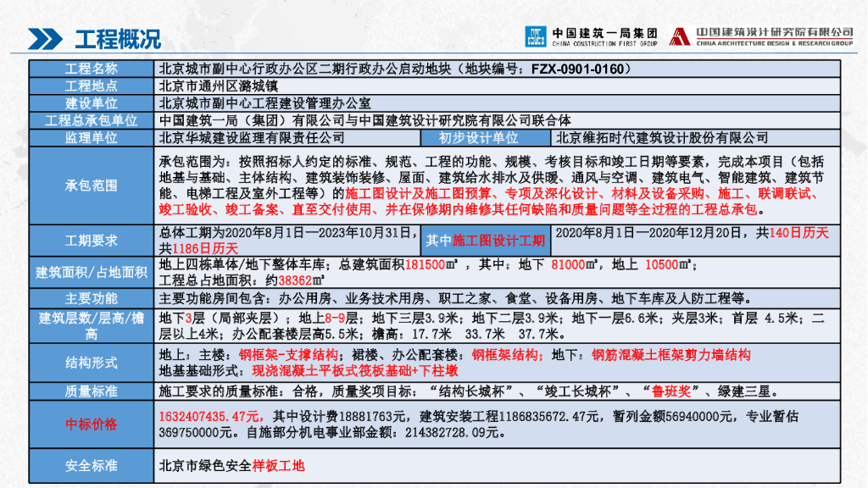Image resolution: width=868 pixels, height=488 pixels.
Task: Click the red 1186日历天 text
Action: 205,249
